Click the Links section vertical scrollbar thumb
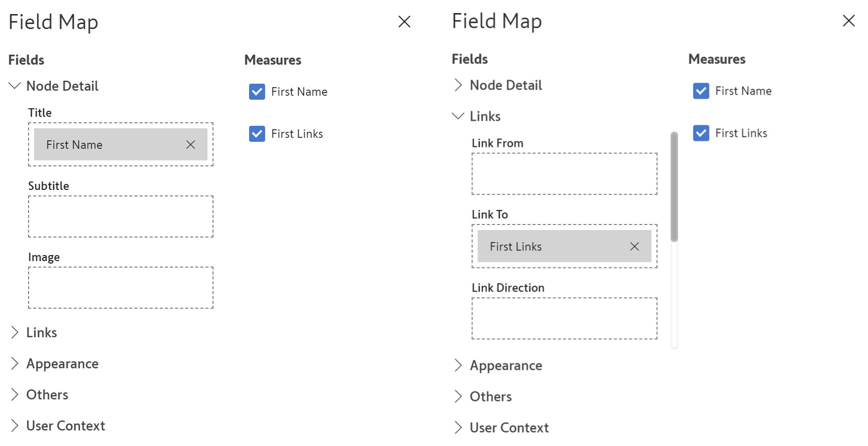Screen dimensions: 868x446 coord(674,186)
